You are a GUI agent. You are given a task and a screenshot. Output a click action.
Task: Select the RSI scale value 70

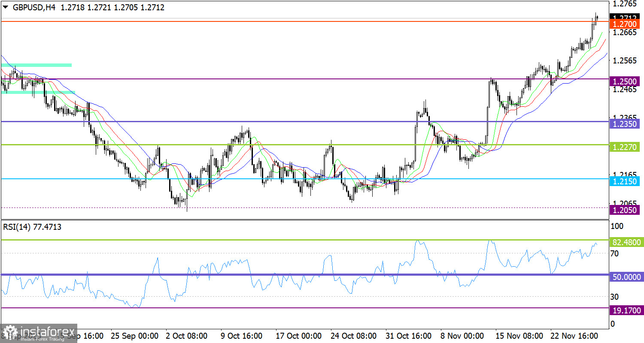pyautogui.click(x=615, y=253)
